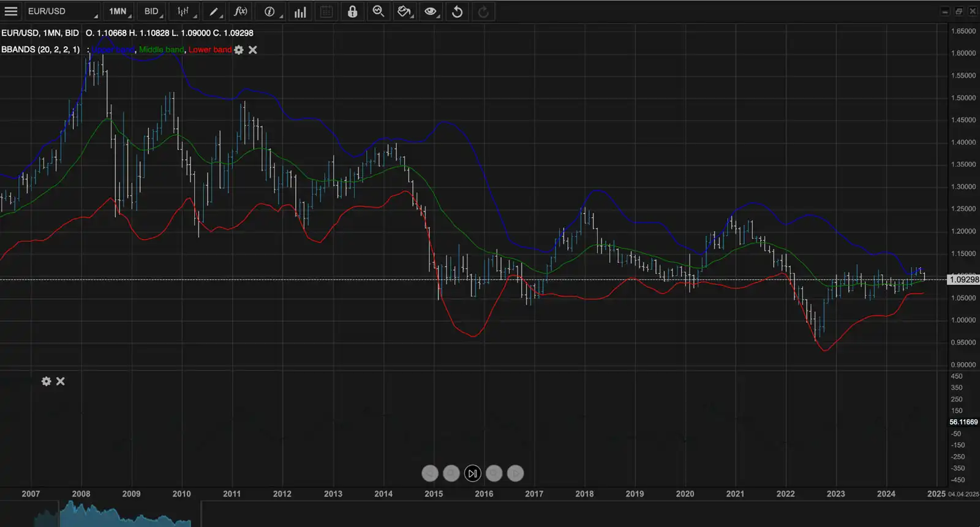The width and height of the screenshot is (980, 527).
Task: Click the undo arrow icon
Action: [457, 12]
